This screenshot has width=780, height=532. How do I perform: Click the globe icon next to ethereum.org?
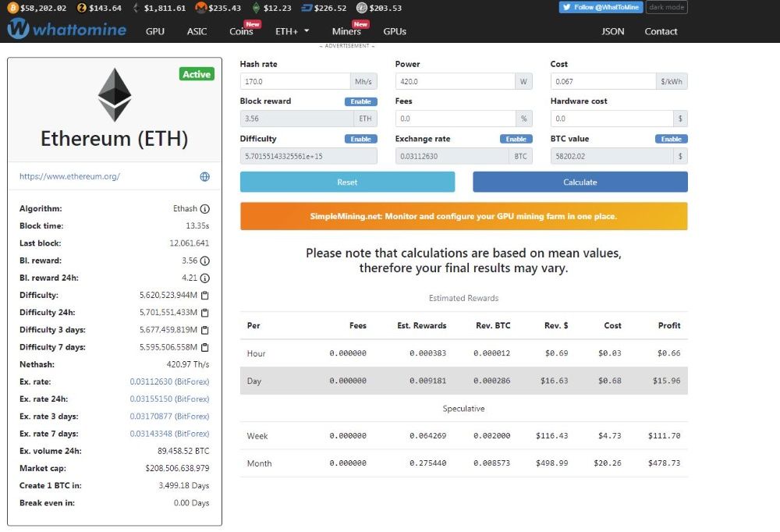pos(204,176)
